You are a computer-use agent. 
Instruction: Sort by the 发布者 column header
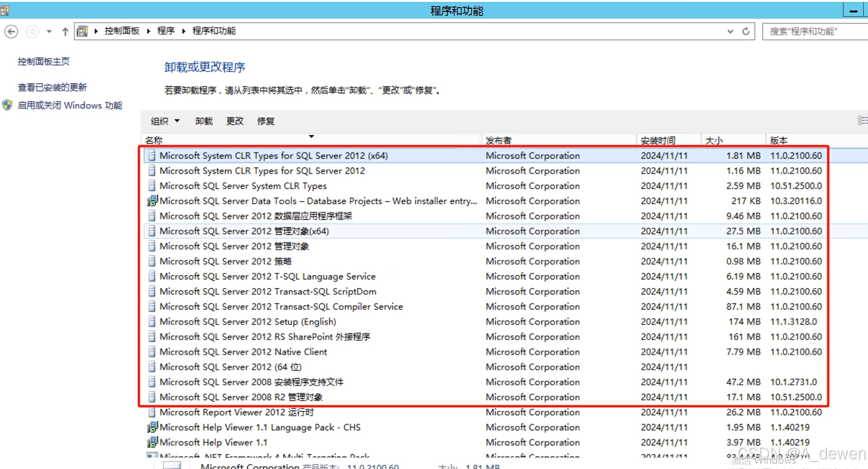click(x=559, y=140)
